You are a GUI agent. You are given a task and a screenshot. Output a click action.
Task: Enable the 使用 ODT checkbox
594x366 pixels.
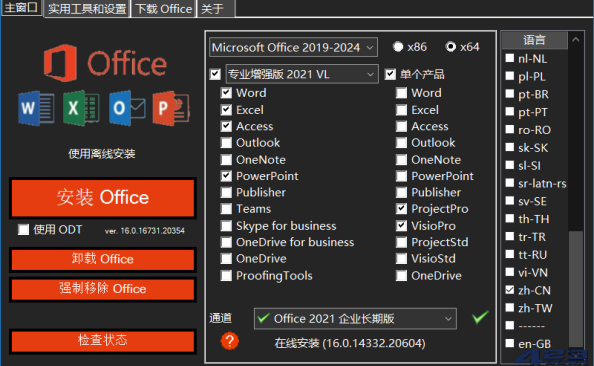click(23, 230)
